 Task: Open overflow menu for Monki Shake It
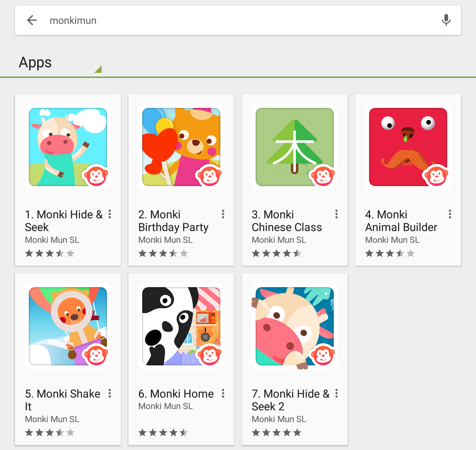coord(110,393)
